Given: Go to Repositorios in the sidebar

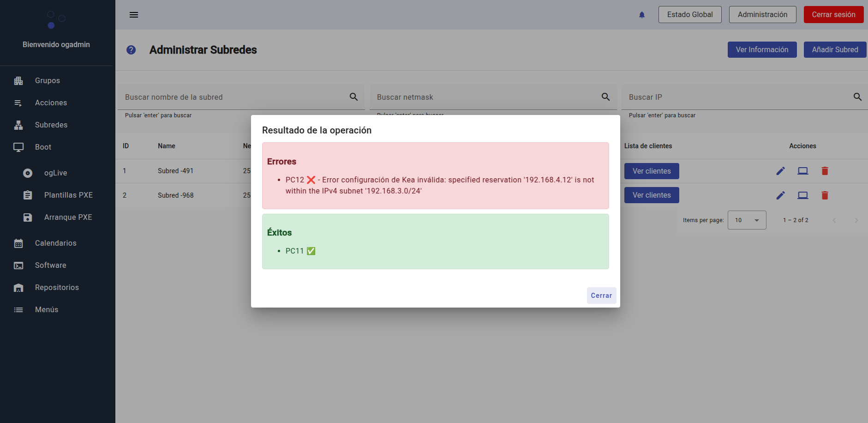Looking at the screenshot, I should (x=57, y=287).
